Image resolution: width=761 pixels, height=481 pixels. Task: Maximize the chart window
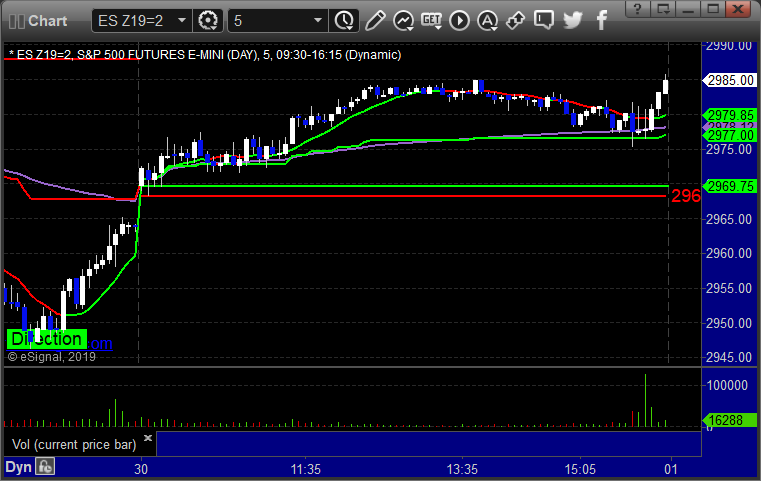(713, 9)
